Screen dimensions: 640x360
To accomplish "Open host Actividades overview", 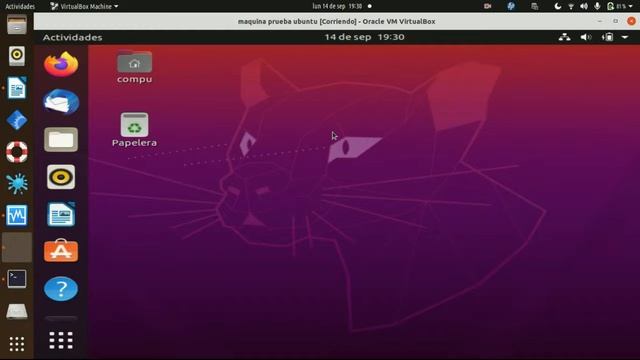I will (20, 6).
